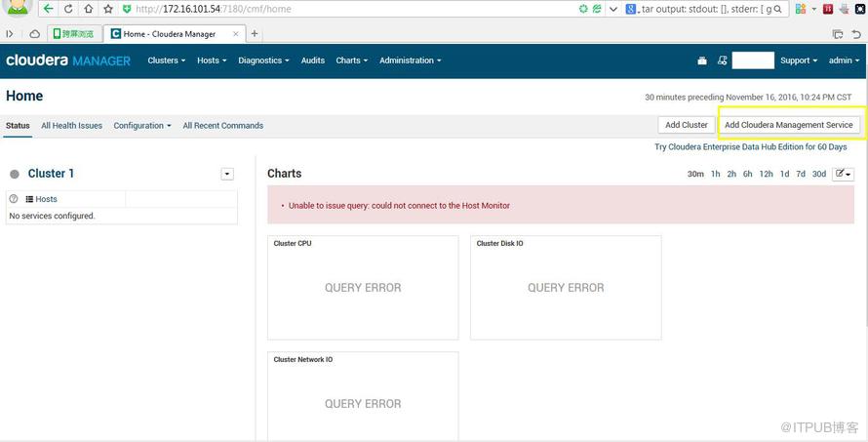Click the search engine icon in search box

pyautogui.click(x=630, y=9)
